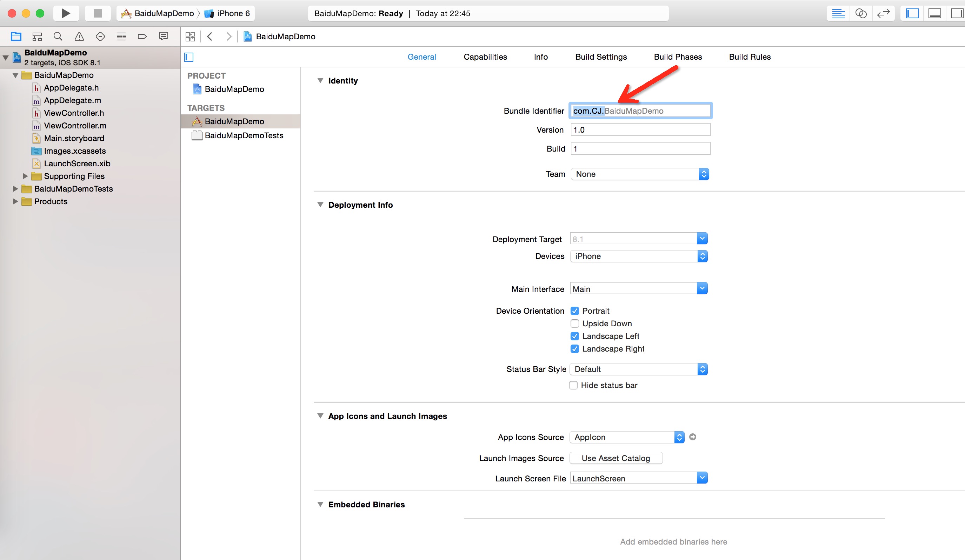Uncheck the Landscape Right checkbox
The image size is (965, 560).
(574, 349)
